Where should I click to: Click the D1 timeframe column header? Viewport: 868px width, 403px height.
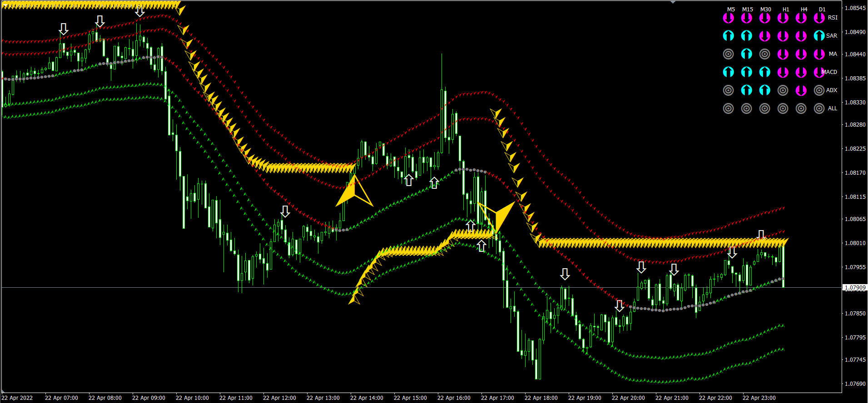tap(822, 9)
